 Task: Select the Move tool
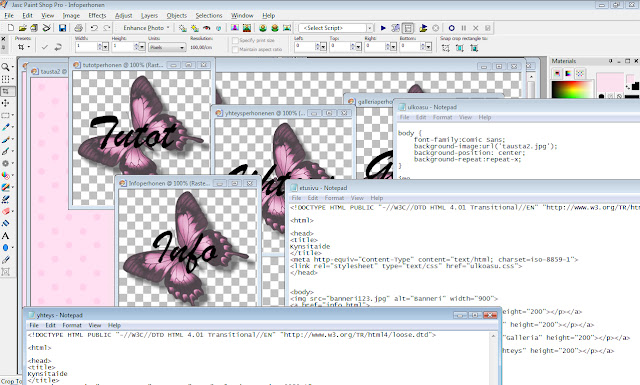(x=6, y=103)
